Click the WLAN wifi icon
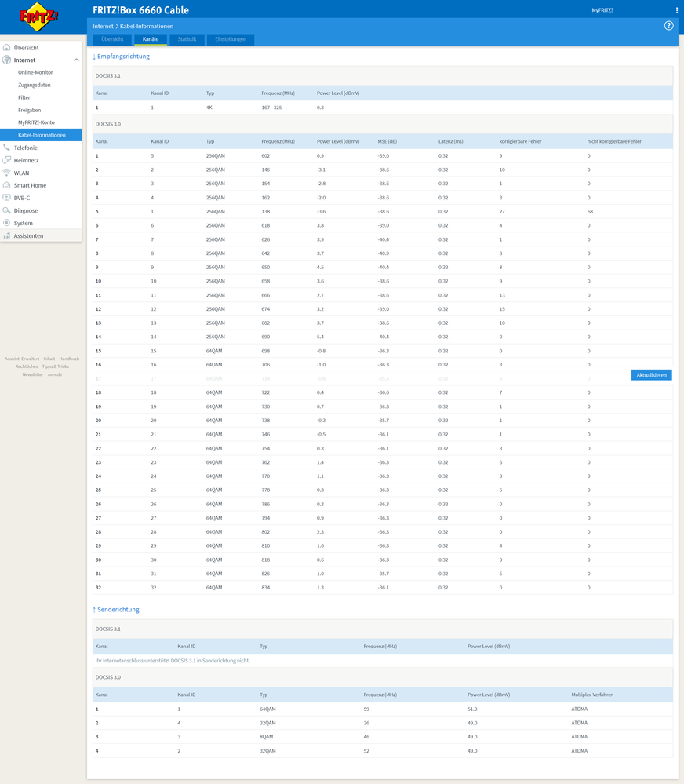This screenshot has height=784, width=684. point(7,173)
